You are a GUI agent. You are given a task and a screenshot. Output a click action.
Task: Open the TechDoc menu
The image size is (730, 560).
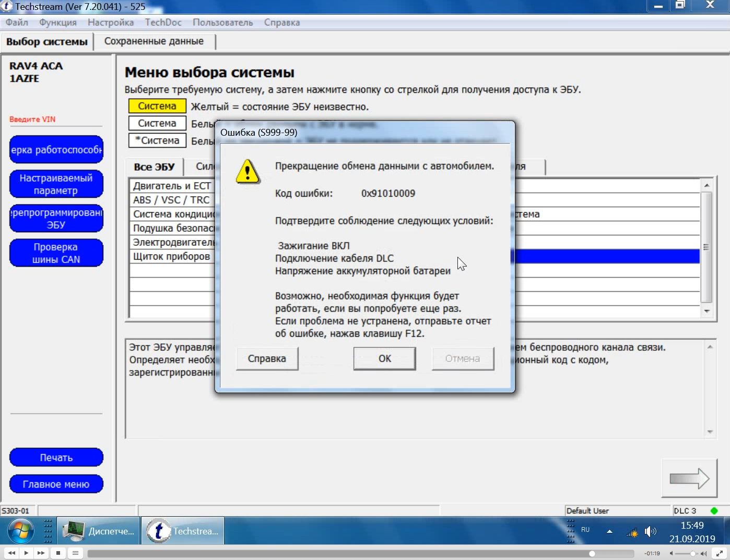tap(163, 22)
